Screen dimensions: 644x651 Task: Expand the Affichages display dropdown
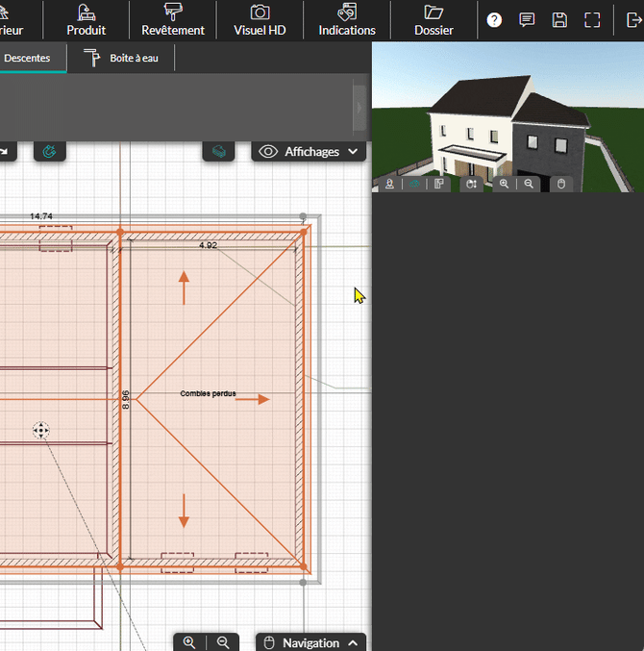pyautogui.click(x=310, y=151)
